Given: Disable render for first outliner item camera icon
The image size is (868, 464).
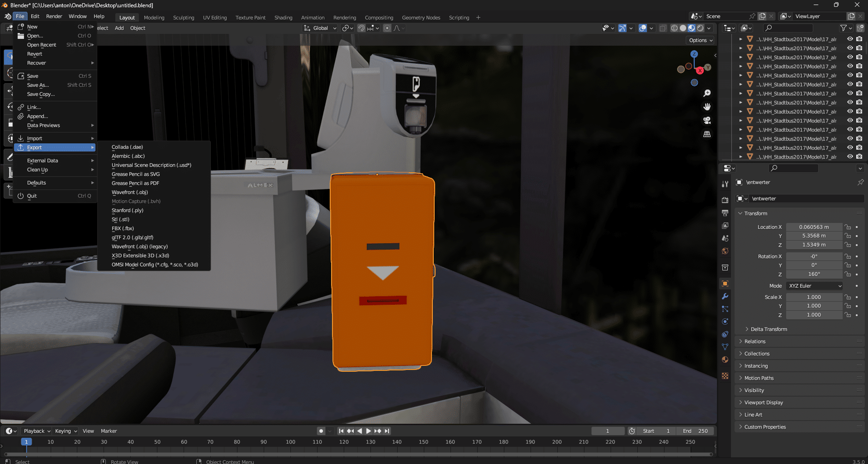Looking at the screenshot, I should coord(859,39).
